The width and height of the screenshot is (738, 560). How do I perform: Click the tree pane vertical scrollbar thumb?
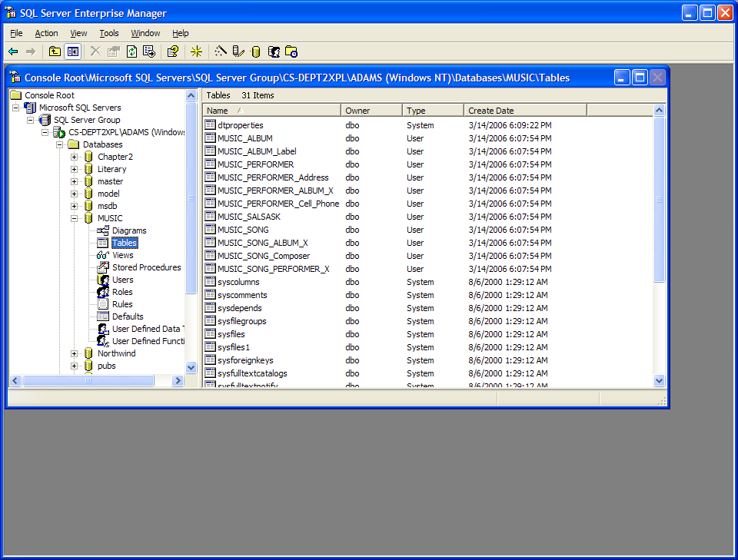pyautogui.click(x=191, y=198)
